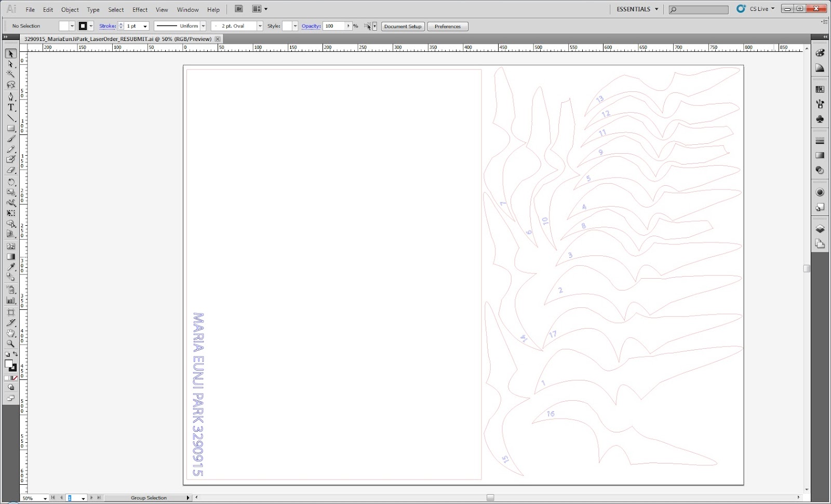Choose the Mesh tool
The height and width of the screenshot is (504, 831).
click(10, 247)
